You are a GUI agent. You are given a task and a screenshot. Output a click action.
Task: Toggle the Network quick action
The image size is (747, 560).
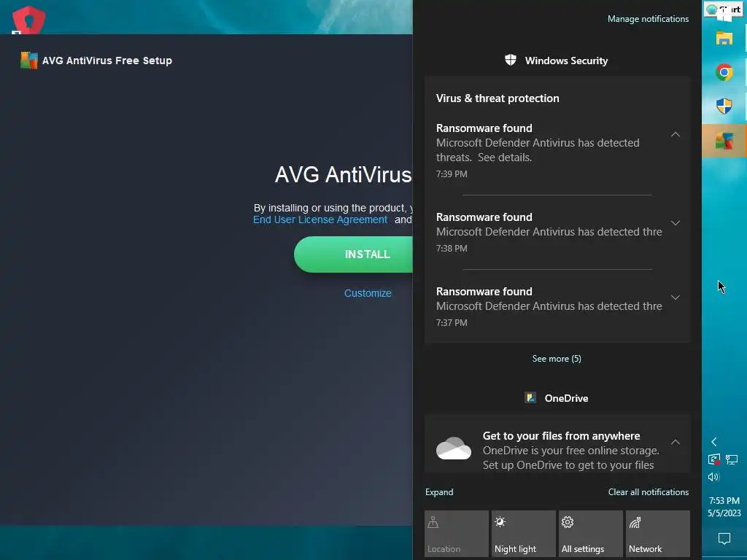pos(658,533)
